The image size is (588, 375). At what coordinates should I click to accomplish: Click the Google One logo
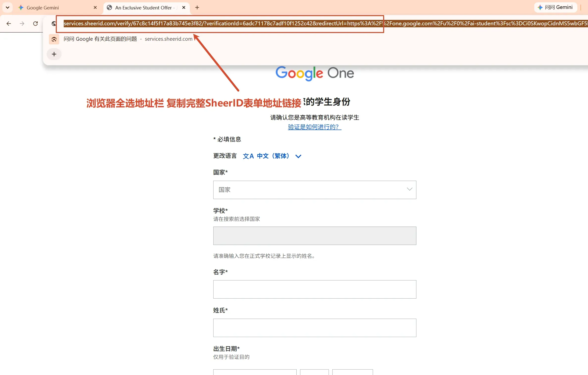click(x=315, y=73)
